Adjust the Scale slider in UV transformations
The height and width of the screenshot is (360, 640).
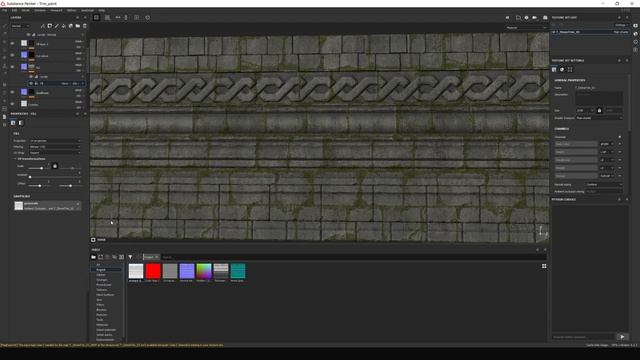(41, 168)
